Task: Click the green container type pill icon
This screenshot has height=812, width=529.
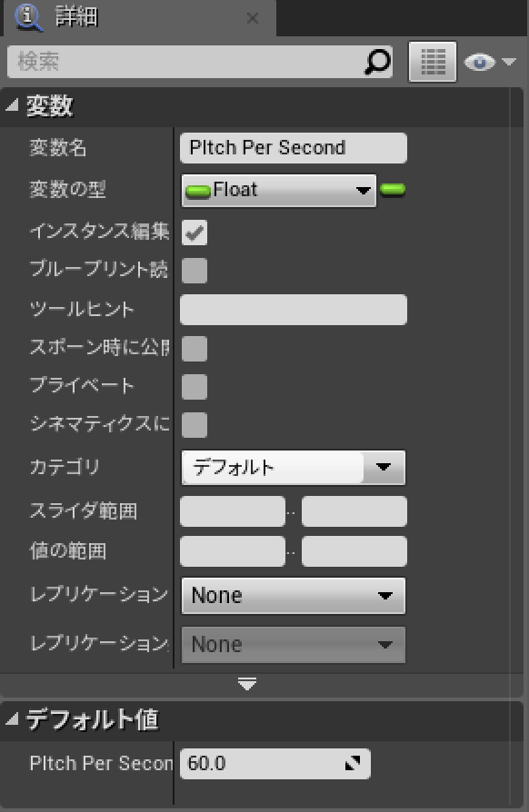Action: [393, 190]
